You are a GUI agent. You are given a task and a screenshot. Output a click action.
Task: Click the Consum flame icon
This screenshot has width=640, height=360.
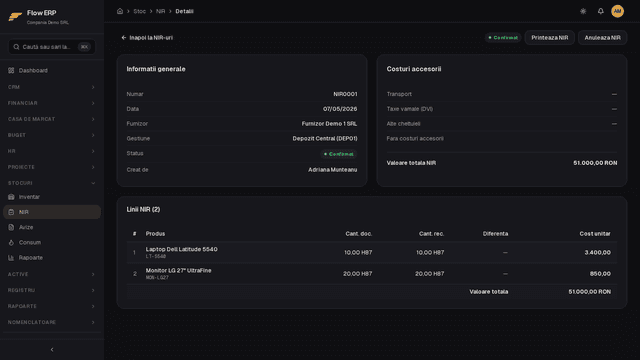point(11,242)
